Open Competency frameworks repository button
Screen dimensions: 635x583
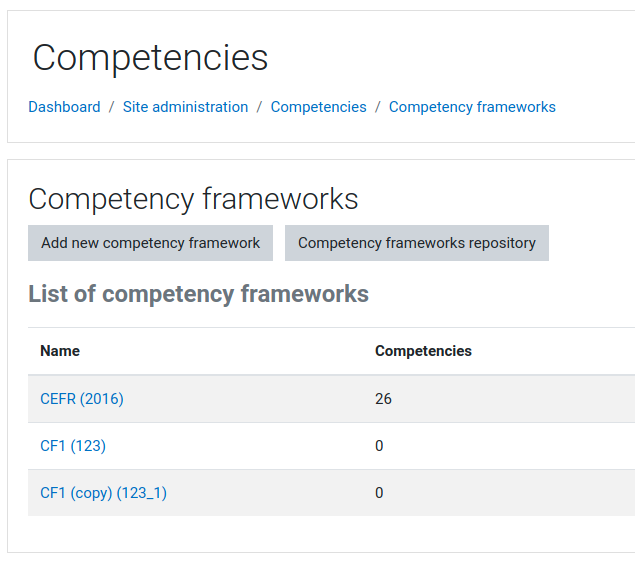tap(417, 243)
